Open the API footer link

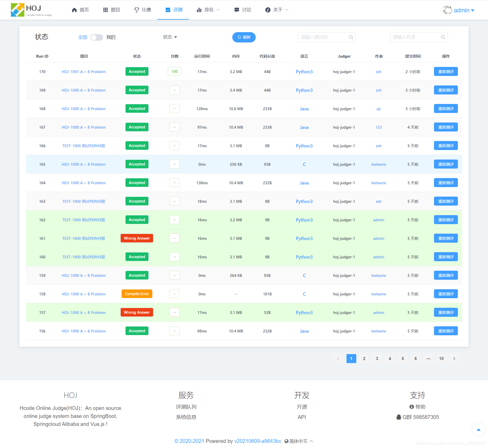302,417
